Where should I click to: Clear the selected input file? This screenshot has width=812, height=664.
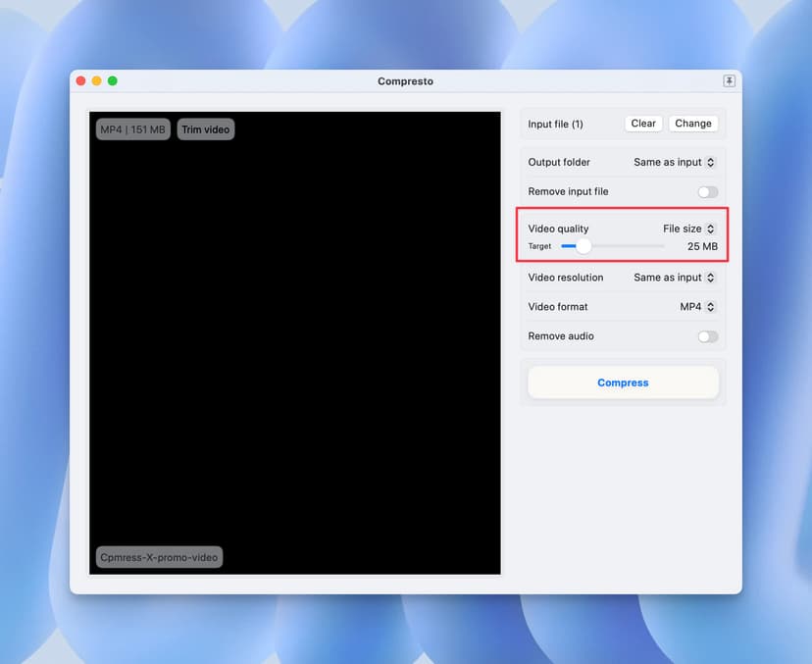[x=643, y=123]
